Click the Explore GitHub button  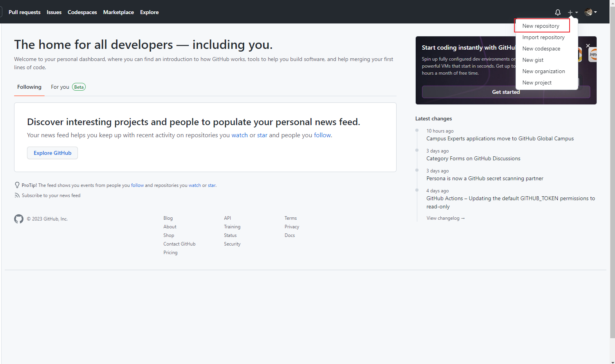click(x=52, y=153)
